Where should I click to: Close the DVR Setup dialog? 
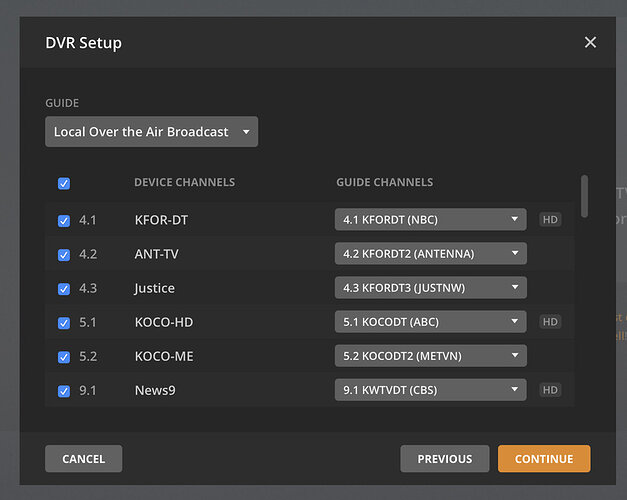[590, 42]
